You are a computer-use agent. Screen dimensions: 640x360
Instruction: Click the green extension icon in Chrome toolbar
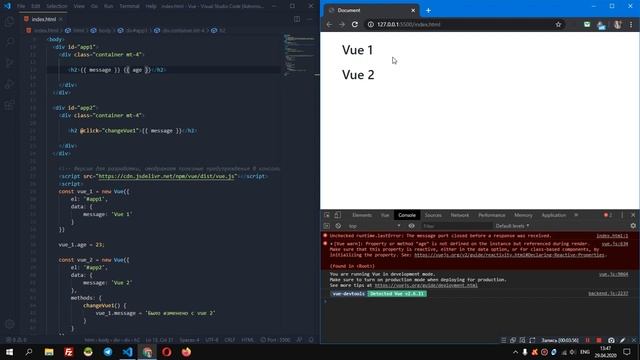pyautogui.click(x=587, y=24)
